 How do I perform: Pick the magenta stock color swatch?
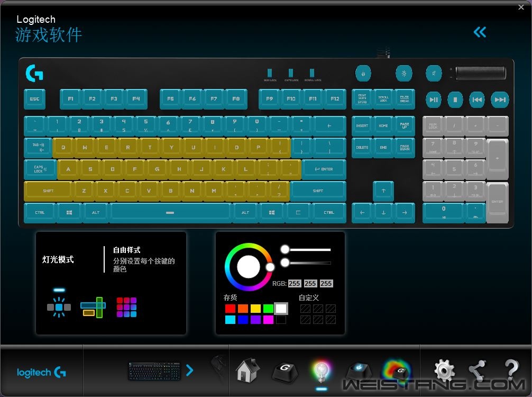pos(268,320)
